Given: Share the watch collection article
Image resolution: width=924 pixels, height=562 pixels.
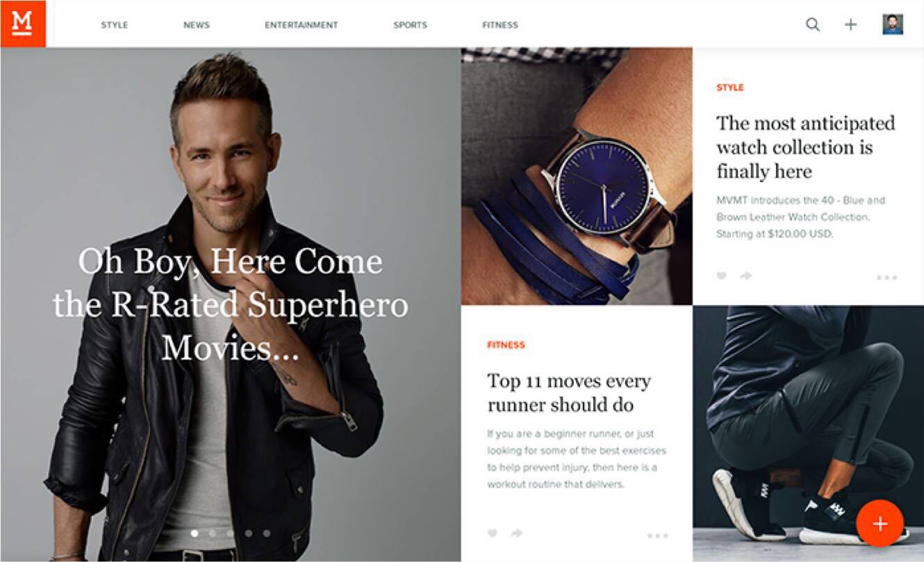Looking at the screenshot, I should point(746,276).
